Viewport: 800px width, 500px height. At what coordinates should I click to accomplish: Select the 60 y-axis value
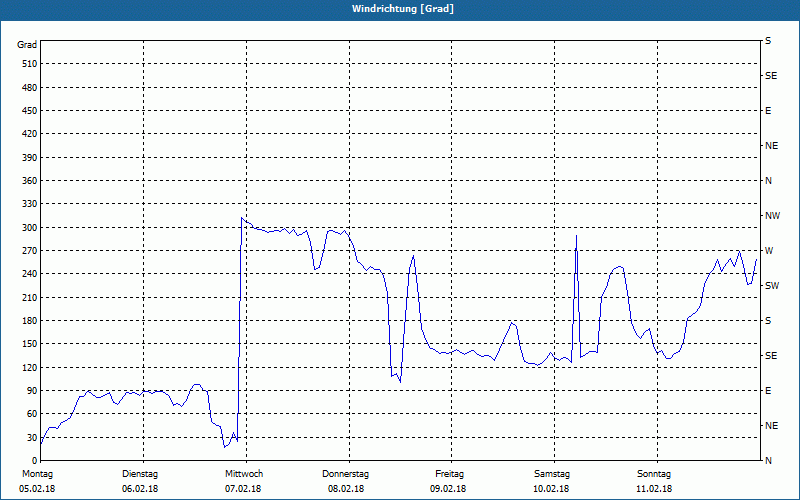pos(32,414)
